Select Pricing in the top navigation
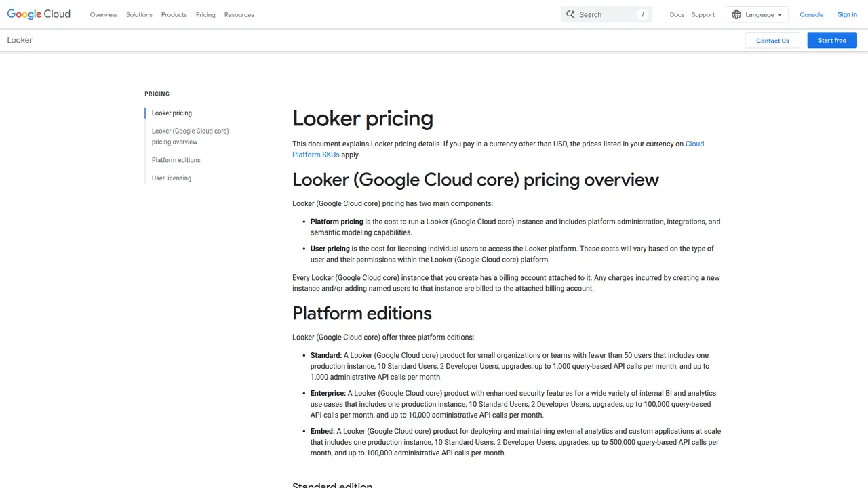868x488 pixels. 205,14
